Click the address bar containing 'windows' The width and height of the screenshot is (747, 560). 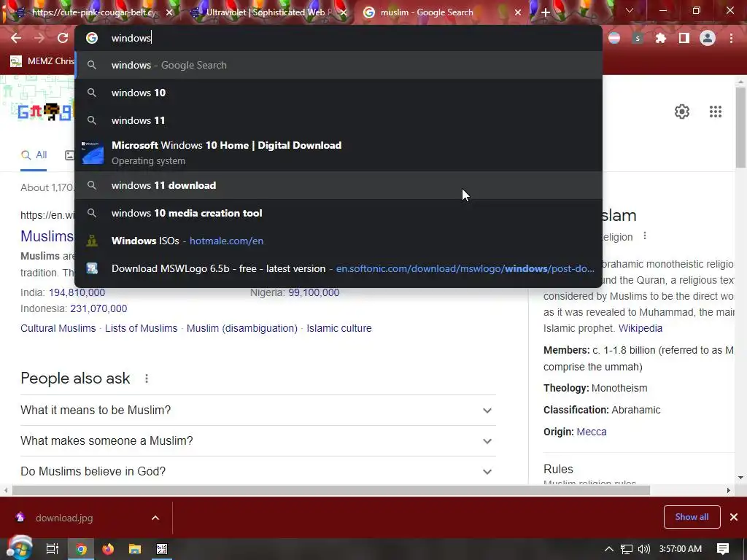(x=338, y=38)
